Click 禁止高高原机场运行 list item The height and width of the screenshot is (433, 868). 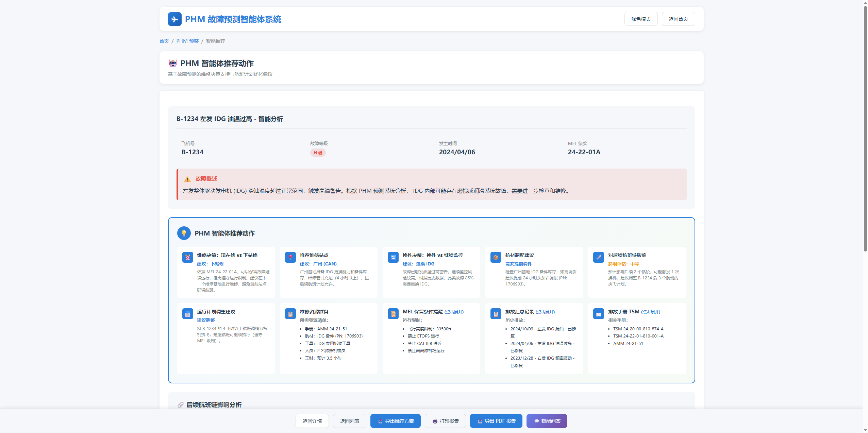tap(426, 350)
